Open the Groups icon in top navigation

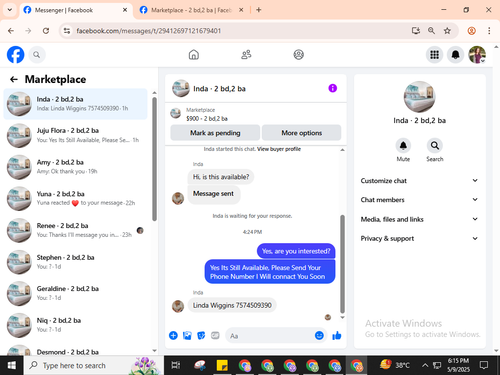298,54
